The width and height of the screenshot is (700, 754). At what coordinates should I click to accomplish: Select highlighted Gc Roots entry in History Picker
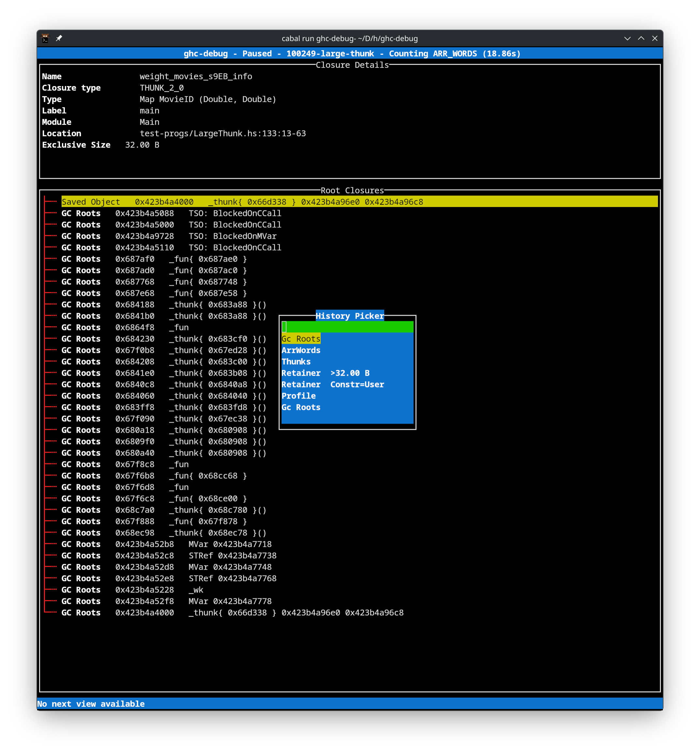tap(301, 339)
